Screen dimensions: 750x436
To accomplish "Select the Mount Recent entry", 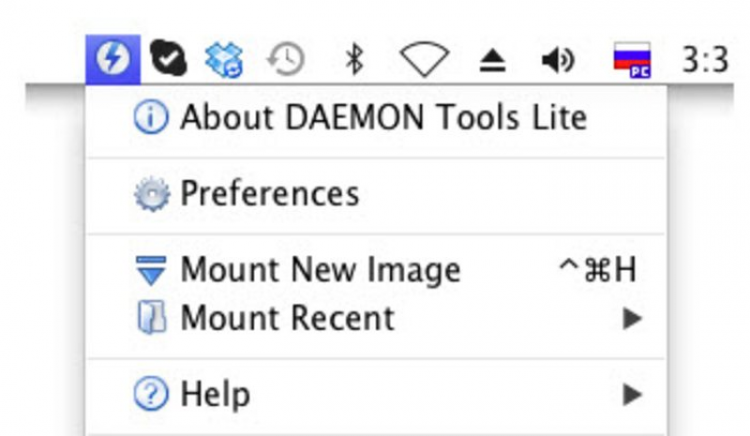I will tap(287, 319).
